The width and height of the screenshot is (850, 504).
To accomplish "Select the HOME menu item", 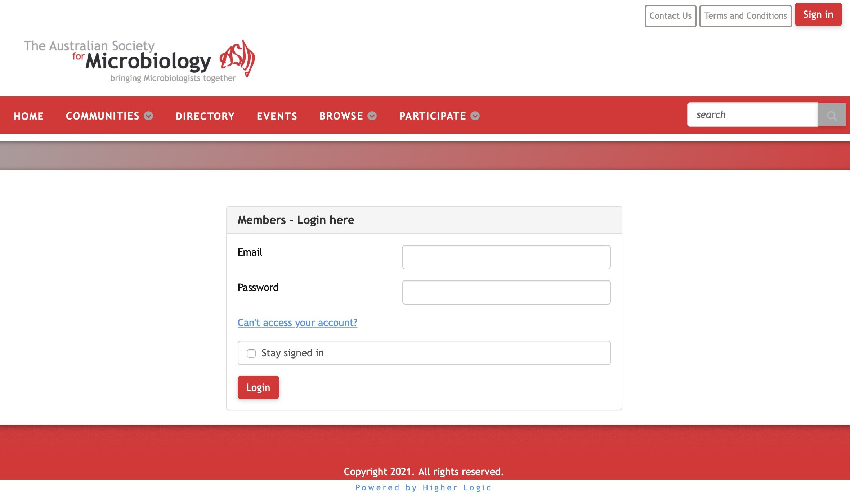I will coord(29,115).
